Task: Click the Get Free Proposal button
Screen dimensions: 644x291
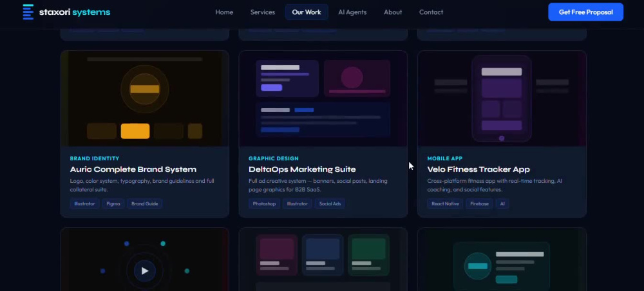Action: point(585,12)
